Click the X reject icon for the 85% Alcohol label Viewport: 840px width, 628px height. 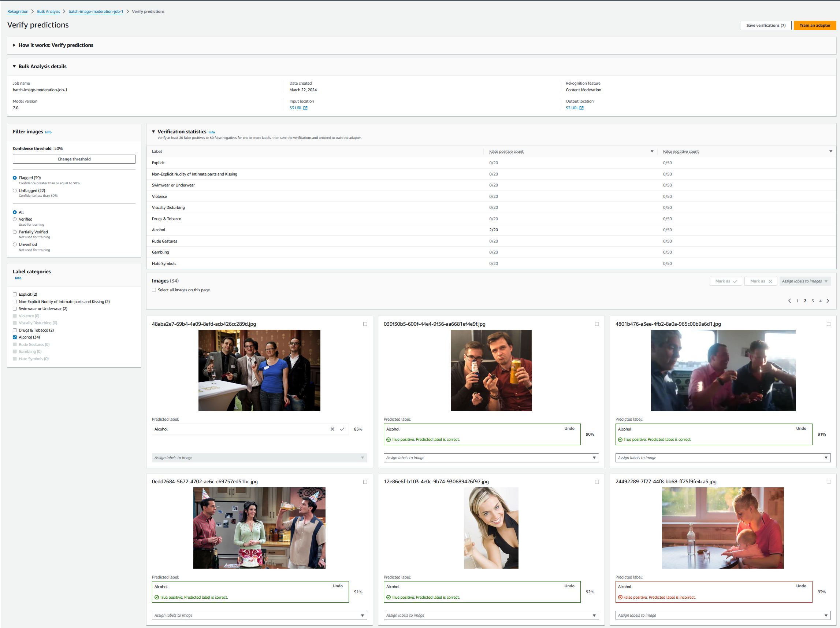point(332,429)
